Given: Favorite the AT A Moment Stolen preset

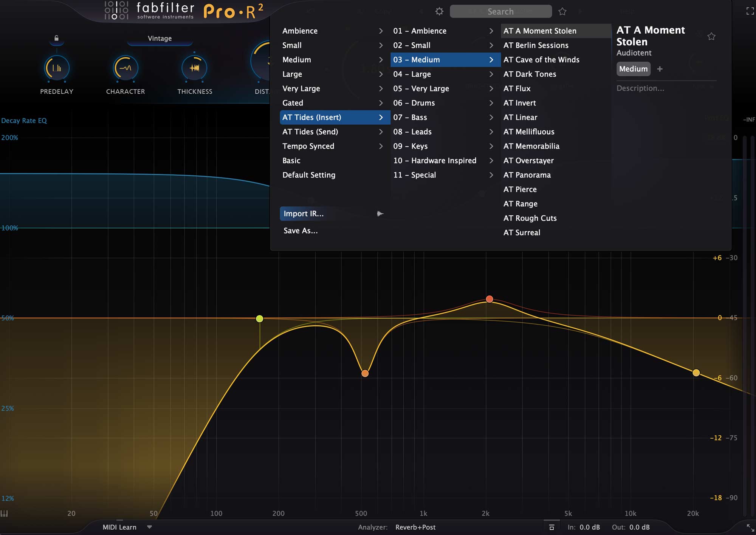Looking at the screenshot, I should pyautogui.click(x=711, y=36).
